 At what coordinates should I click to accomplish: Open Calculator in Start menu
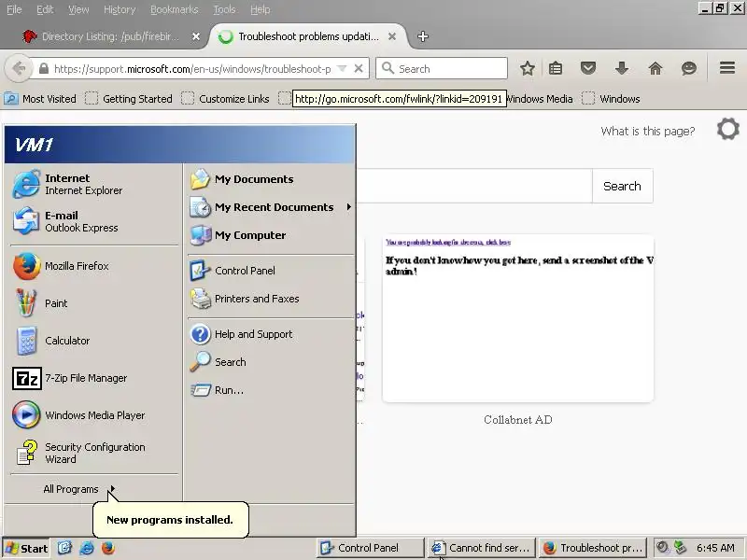[x=94, y=341]
